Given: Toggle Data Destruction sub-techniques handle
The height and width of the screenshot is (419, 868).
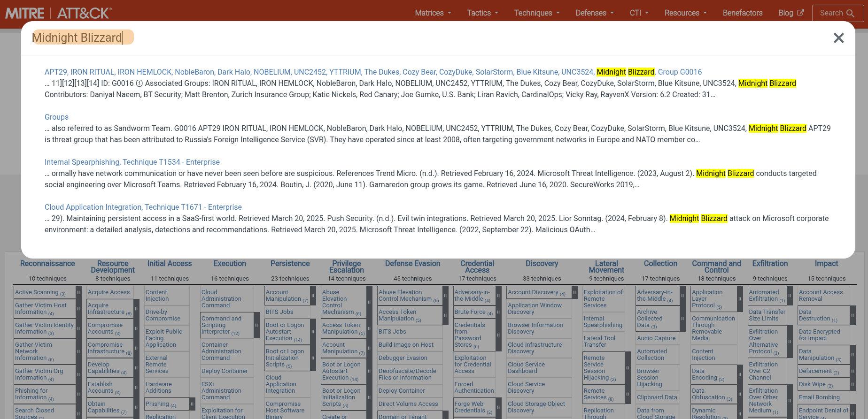Looking at the screenshot, I should tap(852, 315).
